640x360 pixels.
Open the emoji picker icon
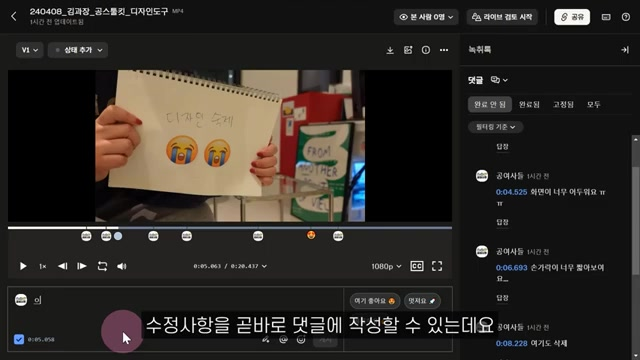click(x=301, y=340)
